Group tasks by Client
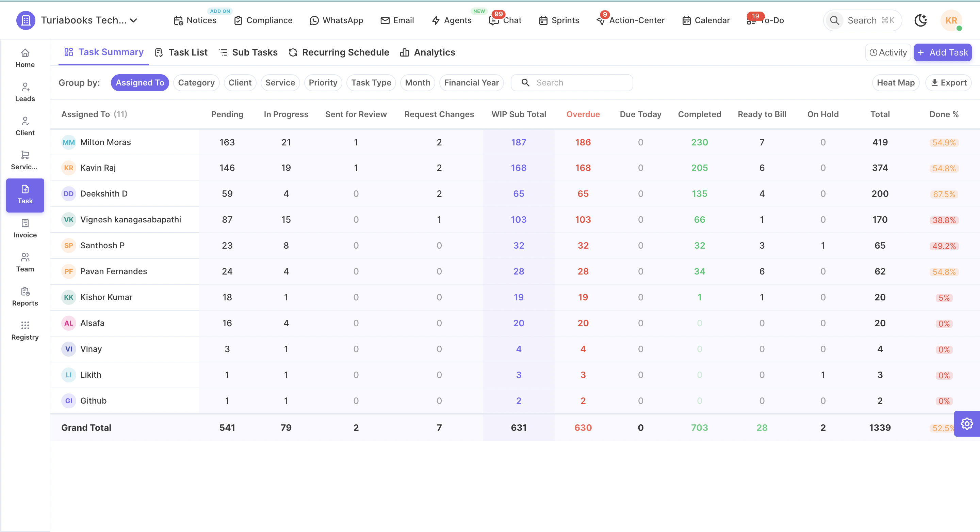The width and height of the screenshot is (980, 532). pyautogui.click(x=240, y=83)
